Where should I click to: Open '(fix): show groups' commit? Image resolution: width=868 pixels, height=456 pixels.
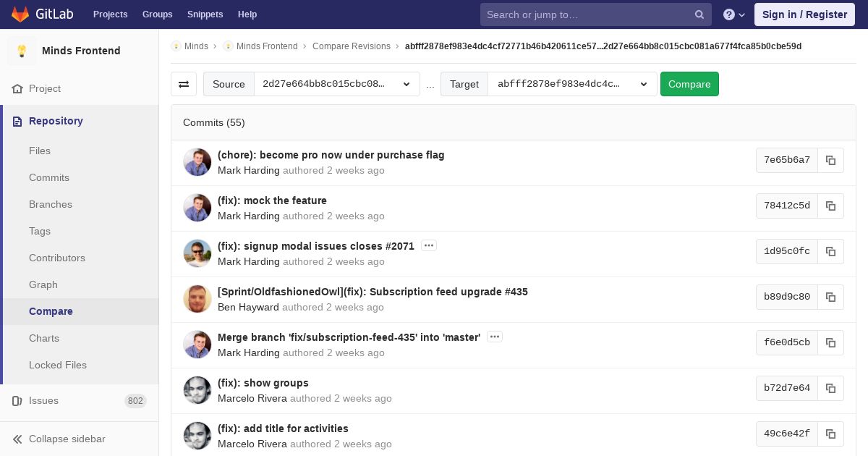[x=263, y=383]
